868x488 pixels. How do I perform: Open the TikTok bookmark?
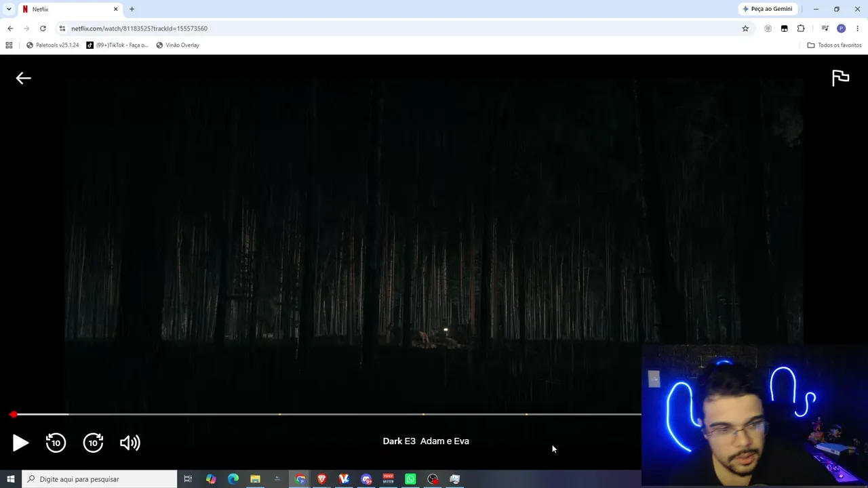click(117, 45)
